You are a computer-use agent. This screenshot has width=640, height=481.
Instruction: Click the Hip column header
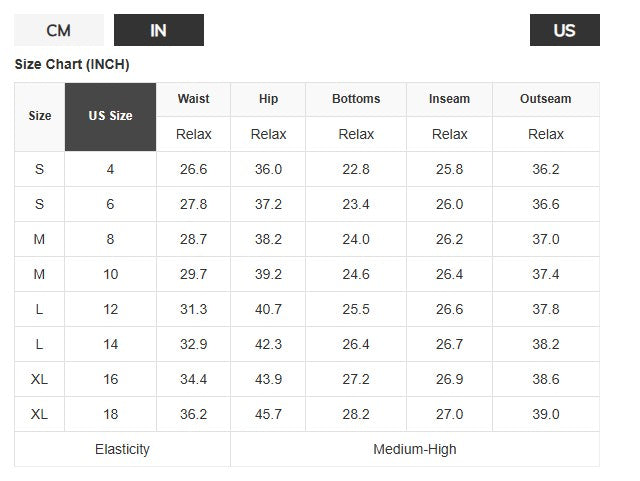[268, 99]
